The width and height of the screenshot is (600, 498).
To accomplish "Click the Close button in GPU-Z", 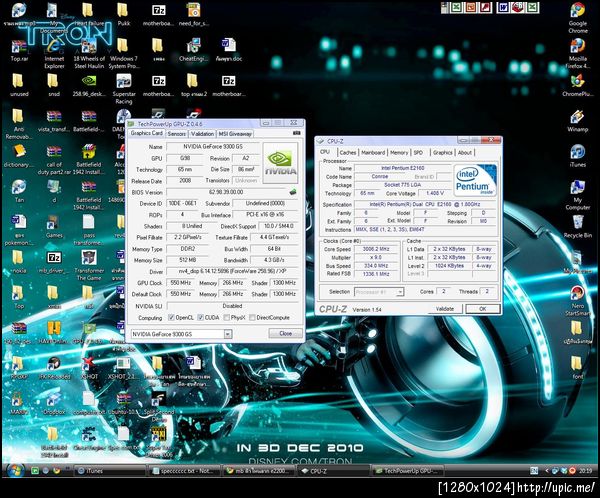I will [285, 333].
